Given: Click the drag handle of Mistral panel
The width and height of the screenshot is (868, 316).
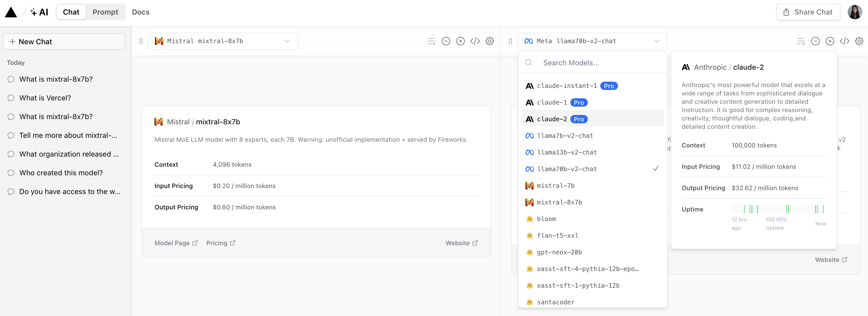Looking at the screenshot, I should 141,41.
